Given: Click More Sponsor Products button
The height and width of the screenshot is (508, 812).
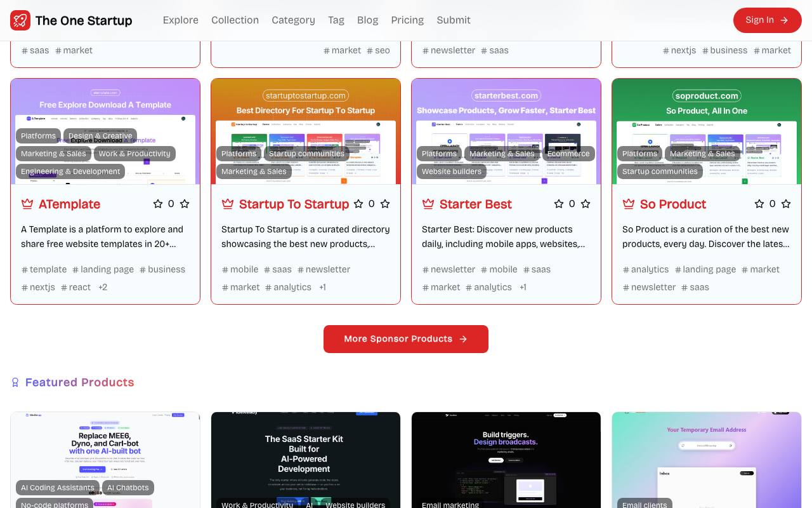Looking at the screenshot, I should pos(406,339).
